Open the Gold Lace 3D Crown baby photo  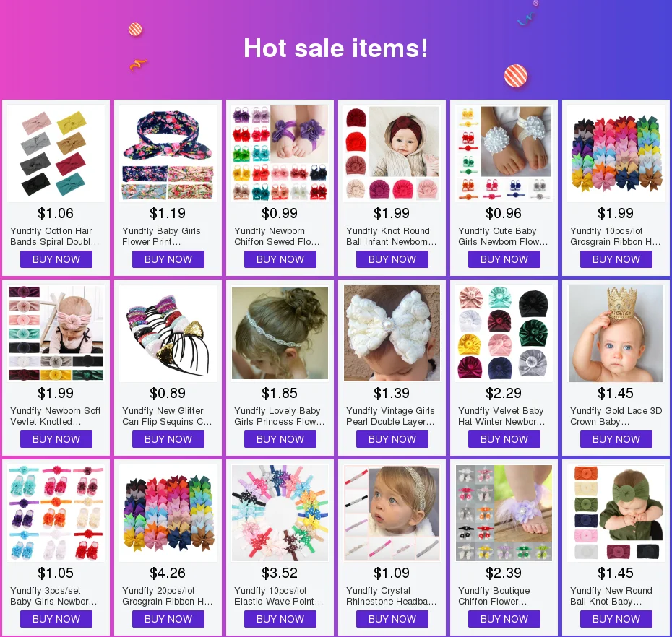tap(616, 333)
